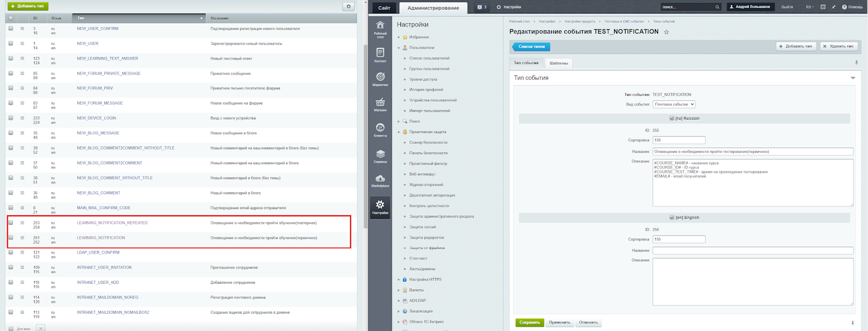Click the Удалить тип button

(839, 46)
